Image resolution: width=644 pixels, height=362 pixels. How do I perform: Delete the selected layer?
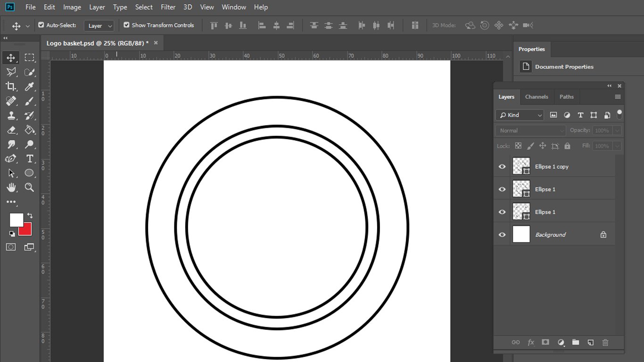[605, 342]
